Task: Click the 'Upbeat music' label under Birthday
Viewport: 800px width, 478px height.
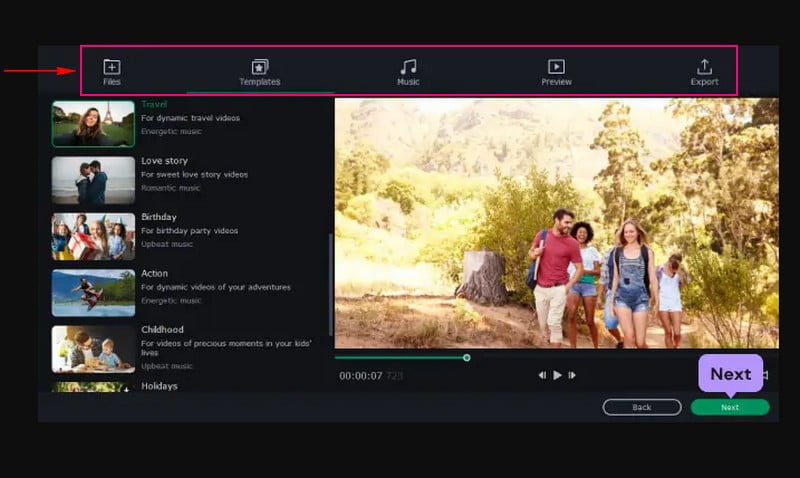Action: click(167, 244)
